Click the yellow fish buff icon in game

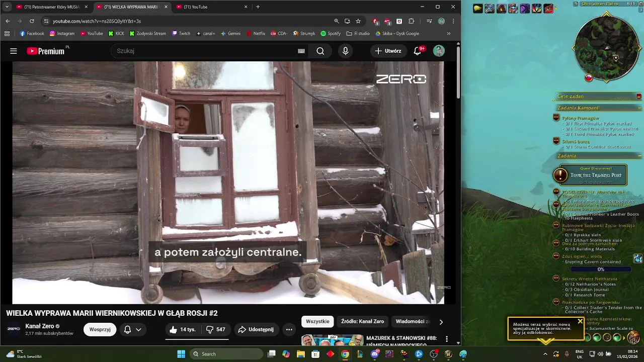(x=478, y=9)
